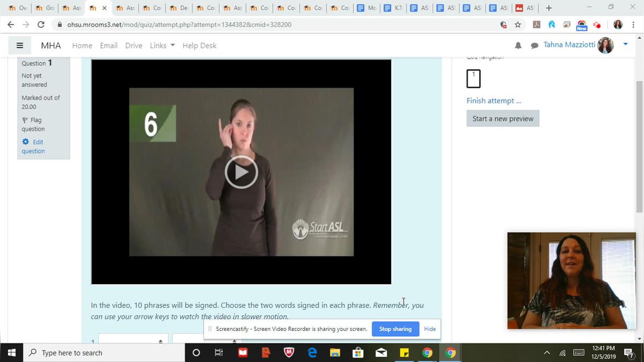This screenshot has height=362, width=644.
Task: Expand the Links dropdown menu
Action: pos(162,46)
